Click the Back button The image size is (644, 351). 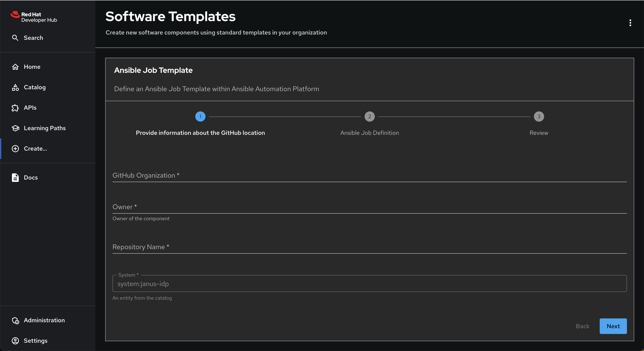pyautogui.click(x=582, y=326)
